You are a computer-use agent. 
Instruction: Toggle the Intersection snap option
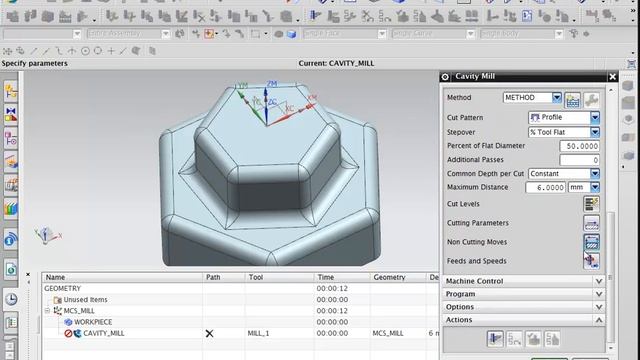(72, 51)
